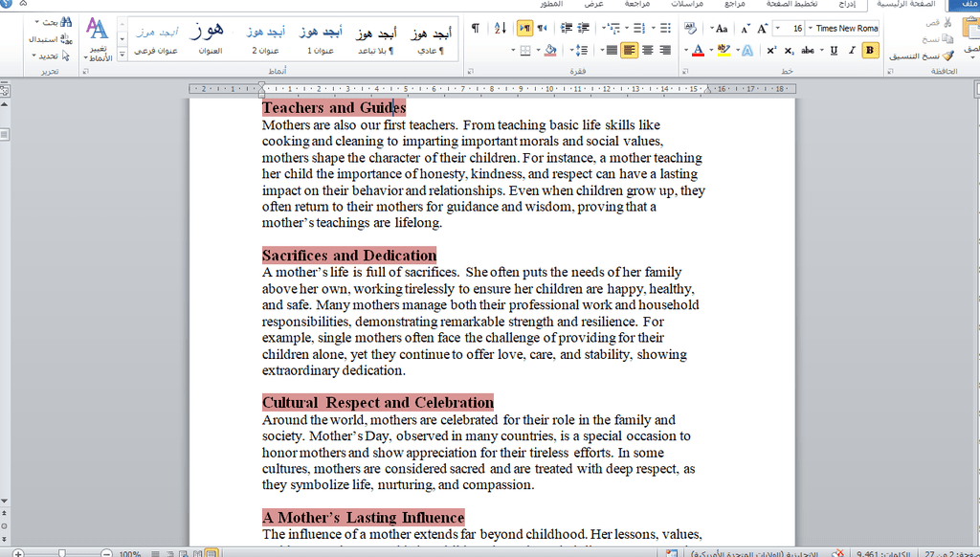Click zoom slider handle
Viewport: 980px width, 557px height.
coord(62,553)
